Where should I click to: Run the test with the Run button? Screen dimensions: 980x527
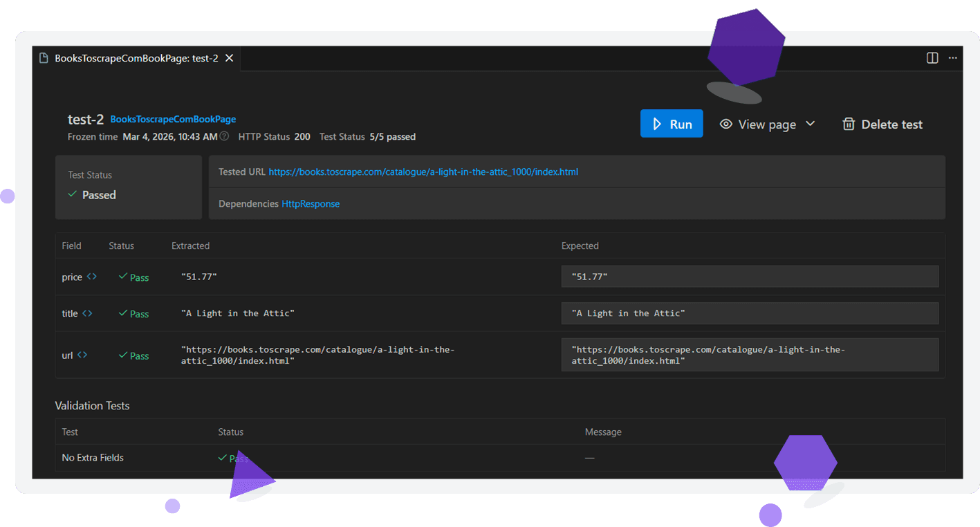[x=671, y=124]
